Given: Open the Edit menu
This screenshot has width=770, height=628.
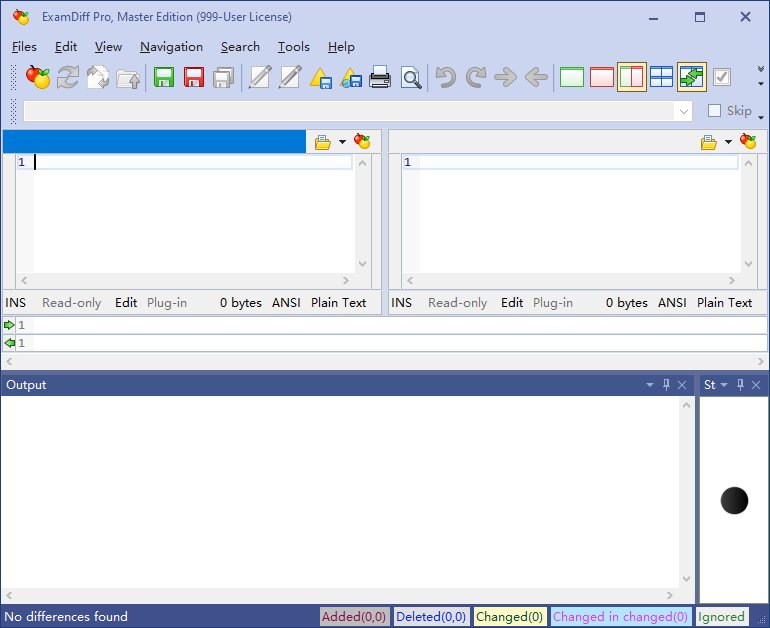Looking at the screenshot, I should [x=66, y=47].
